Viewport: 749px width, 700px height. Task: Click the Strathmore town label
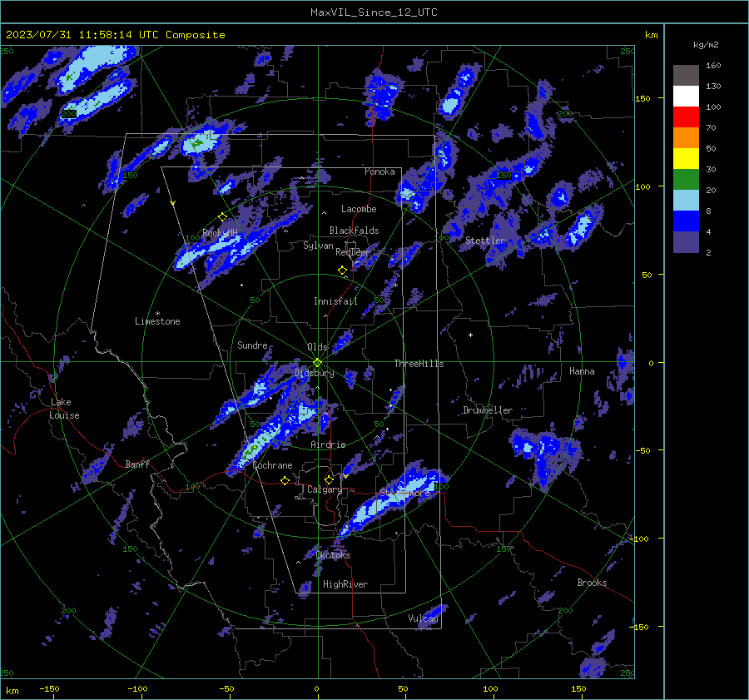pos(404,493)
